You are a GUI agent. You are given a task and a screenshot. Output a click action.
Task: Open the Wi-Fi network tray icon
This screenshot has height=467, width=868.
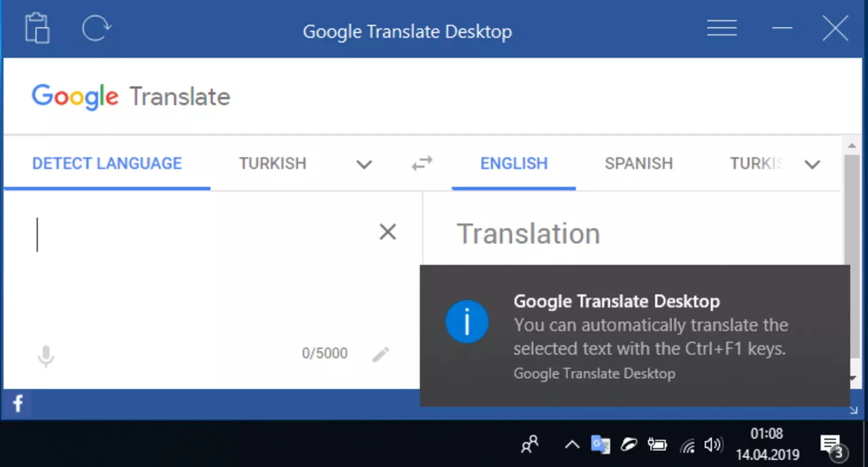coord(688,445)
